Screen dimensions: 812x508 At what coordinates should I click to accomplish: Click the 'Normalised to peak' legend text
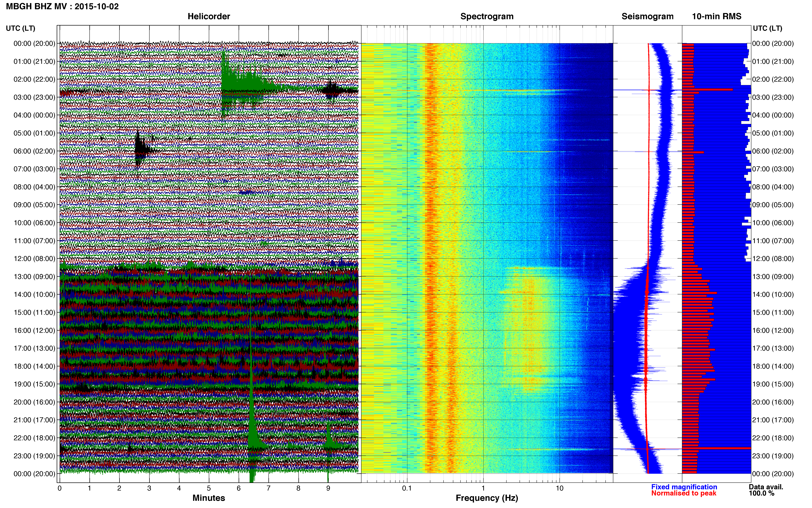684,493
